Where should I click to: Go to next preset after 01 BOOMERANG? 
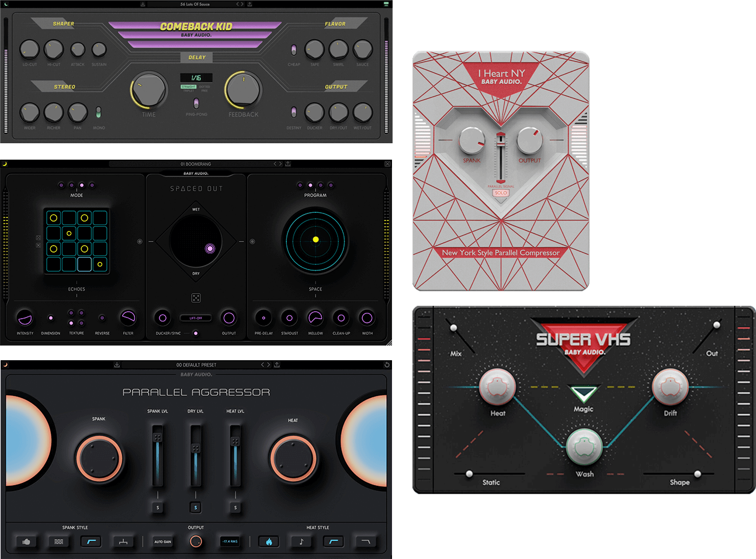coord(280,164)
